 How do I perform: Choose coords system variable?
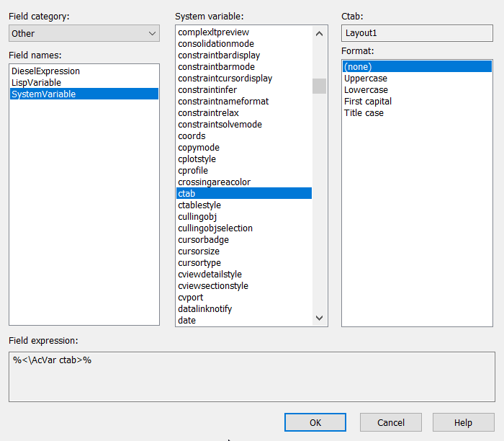tap(244, 135)
